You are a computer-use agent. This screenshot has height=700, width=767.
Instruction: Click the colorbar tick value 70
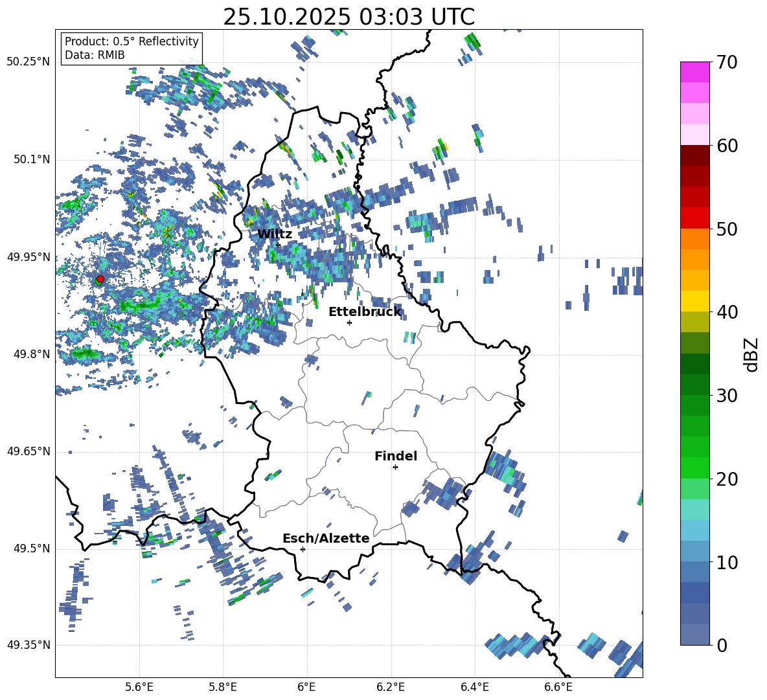(727, 63)
